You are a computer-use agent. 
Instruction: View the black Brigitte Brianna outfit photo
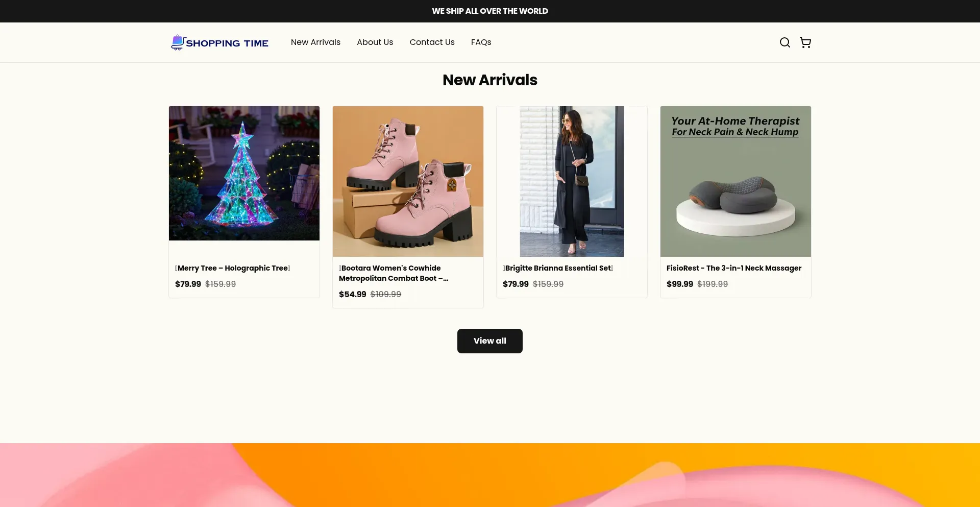point(572,181)
